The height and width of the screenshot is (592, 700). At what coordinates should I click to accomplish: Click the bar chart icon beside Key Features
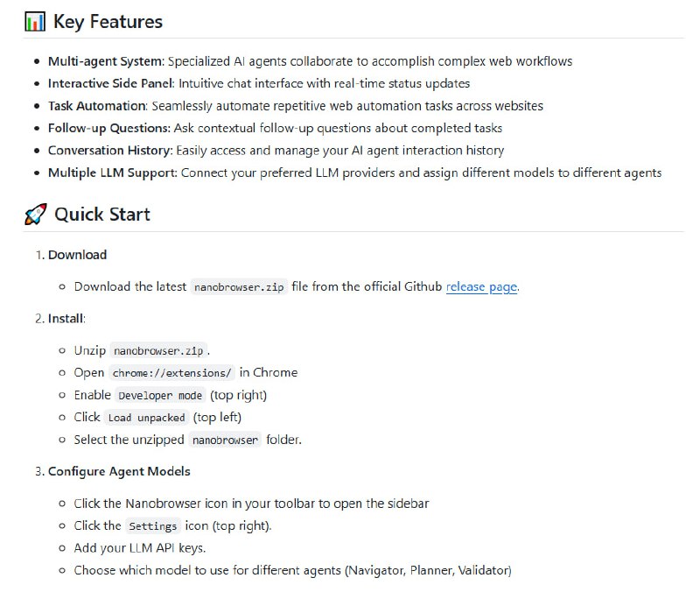(x=35, y=22)
